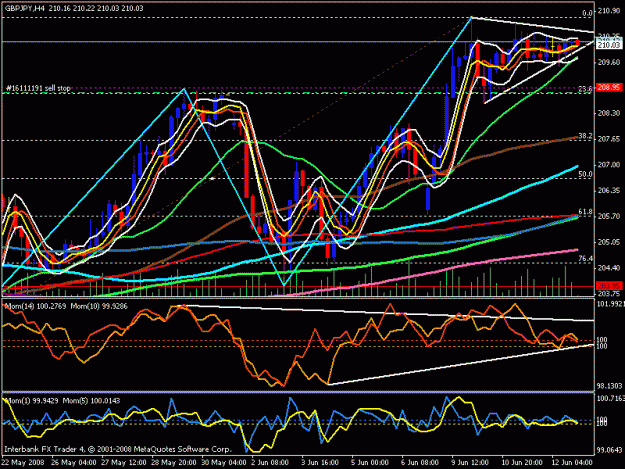Click the 10 Jun 20:00 time label
This screenshot has height=469, width=625.
[x=521, y=462]
